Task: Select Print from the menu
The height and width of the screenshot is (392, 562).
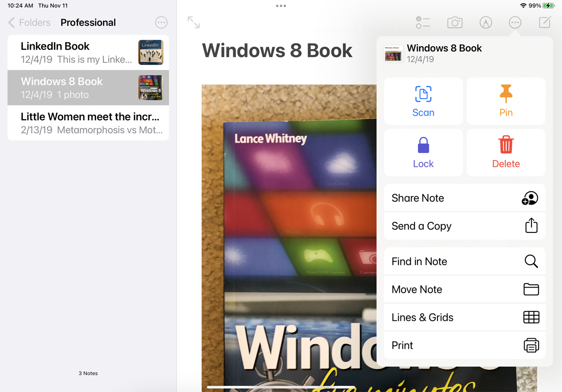Action: [465, 345]
